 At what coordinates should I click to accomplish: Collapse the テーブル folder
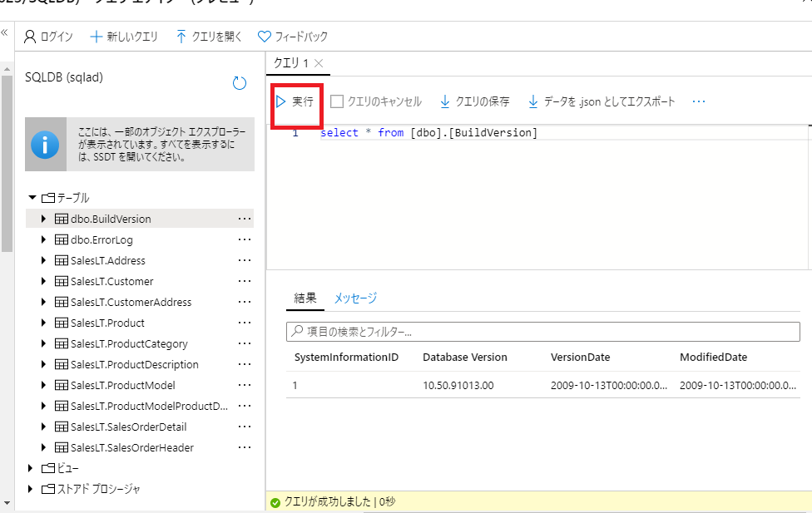pos(32,198)
